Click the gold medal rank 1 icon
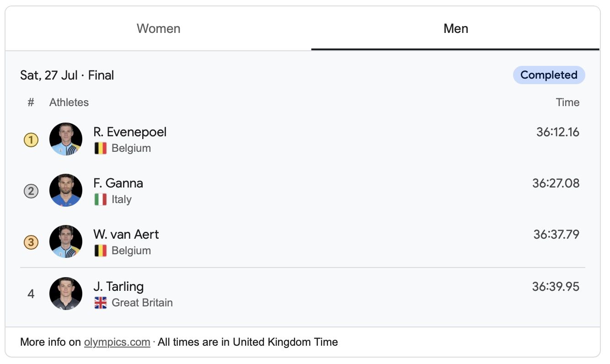610x364 pixels. [31, 139]
